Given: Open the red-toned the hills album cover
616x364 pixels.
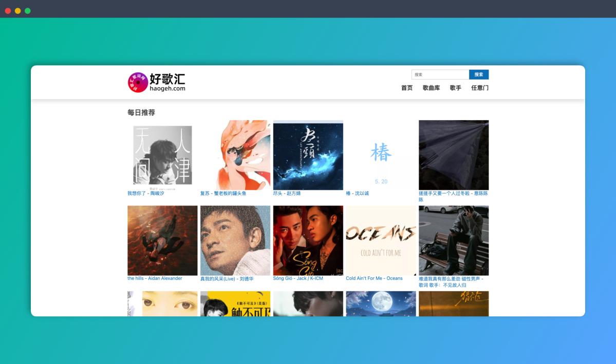Looking at the screenshot, I should tap(162, 241).
